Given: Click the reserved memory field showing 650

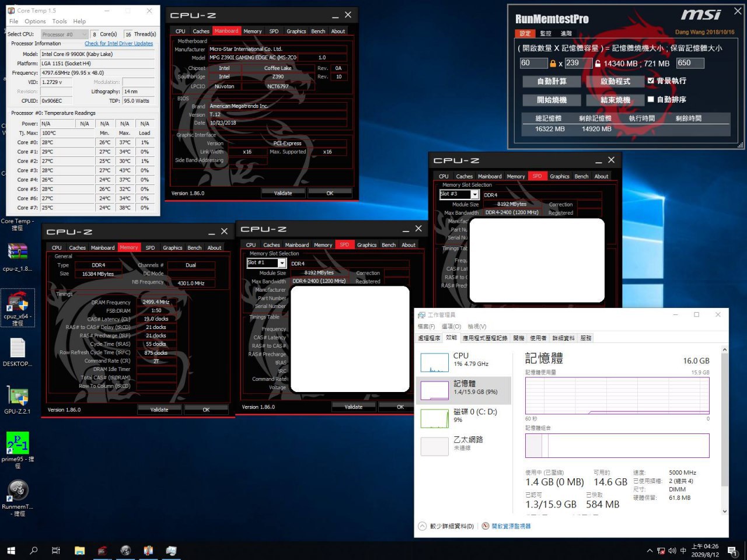Looking at the screenshot, I should coord(690,63).
